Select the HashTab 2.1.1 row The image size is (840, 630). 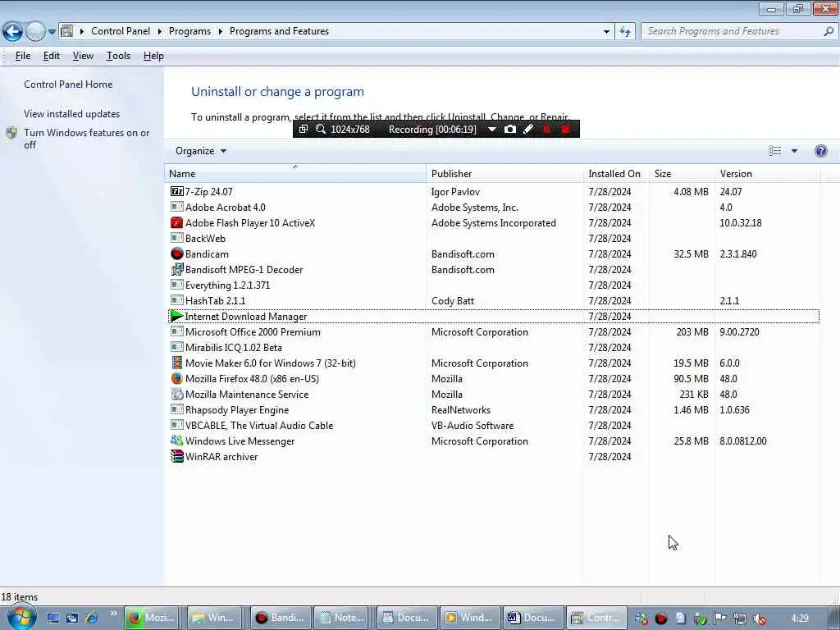click(494, 300)
